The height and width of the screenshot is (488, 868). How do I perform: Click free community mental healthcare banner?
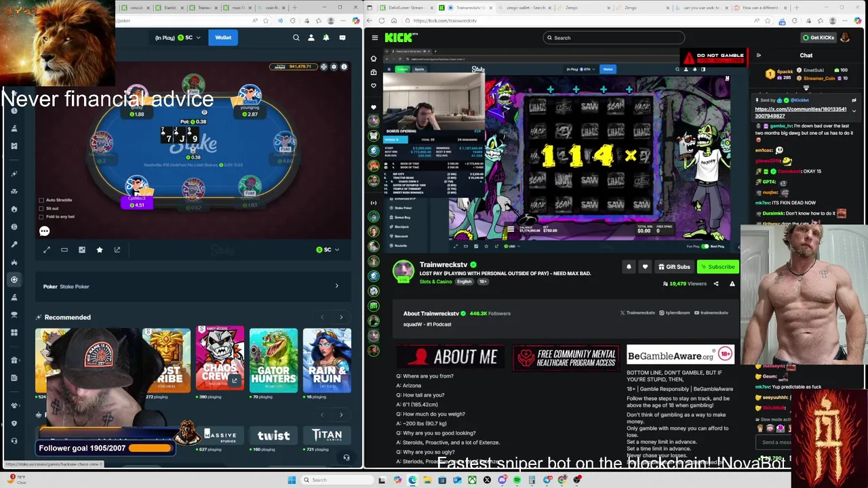pos(566,357)
